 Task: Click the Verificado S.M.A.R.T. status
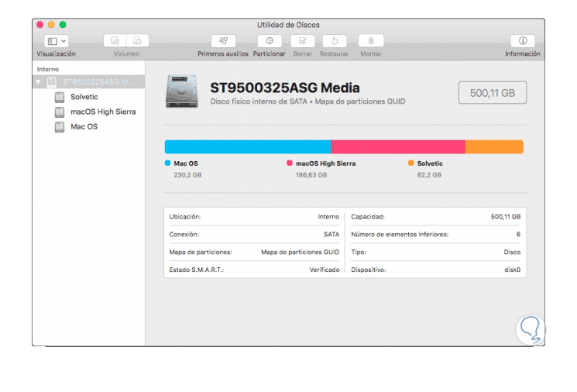point(325,270)
